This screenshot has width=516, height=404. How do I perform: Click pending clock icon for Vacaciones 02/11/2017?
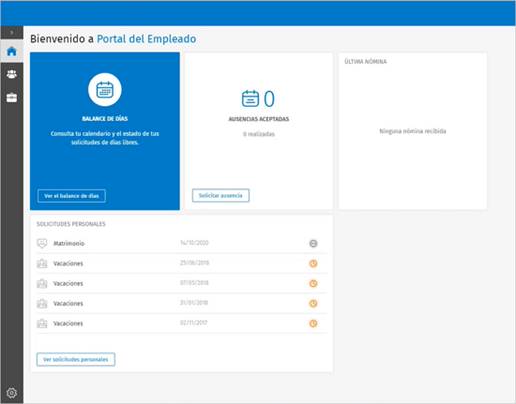click(313, 323)
